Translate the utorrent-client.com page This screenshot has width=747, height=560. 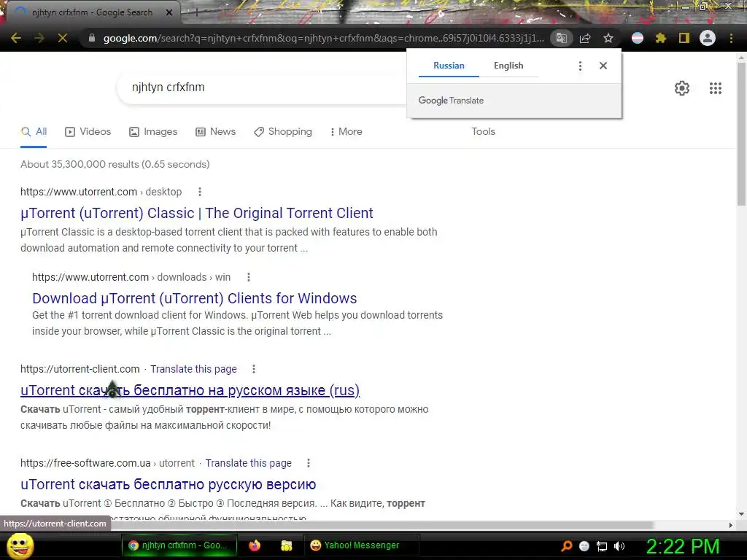(x=193, y=369)
